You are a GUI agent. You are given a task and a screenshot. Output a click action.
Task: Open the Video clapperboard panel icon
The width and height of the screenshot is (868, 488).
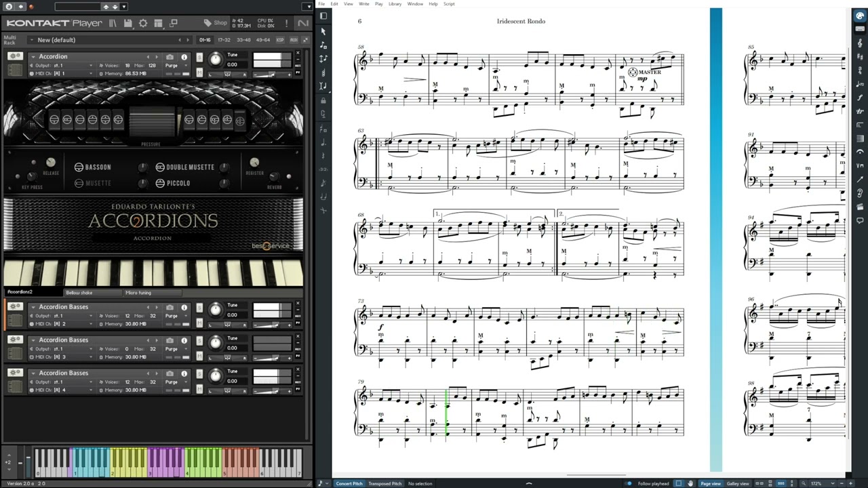[x=860, y=207]
